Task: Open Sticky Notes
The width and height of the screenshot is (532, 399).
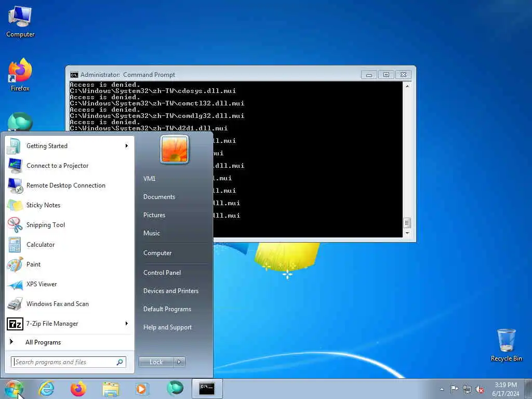Action: point(70,205)
